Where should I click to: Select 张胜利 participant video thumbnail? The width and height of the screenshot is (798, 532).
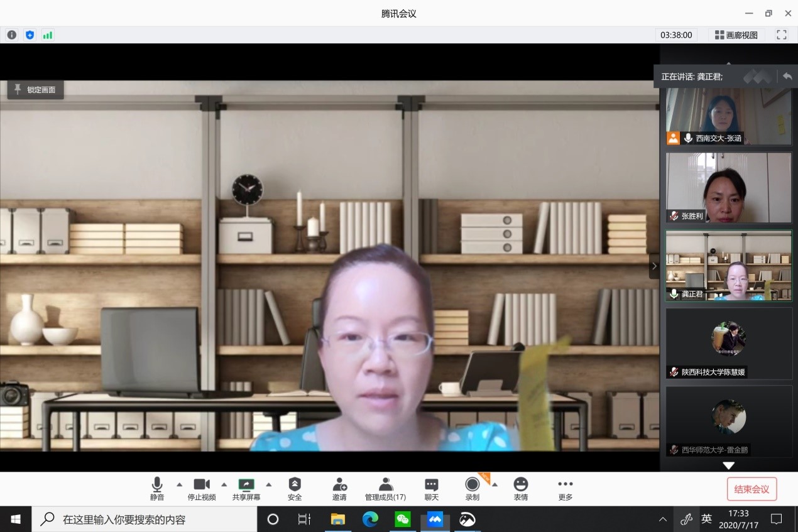[x=728, y=188]
